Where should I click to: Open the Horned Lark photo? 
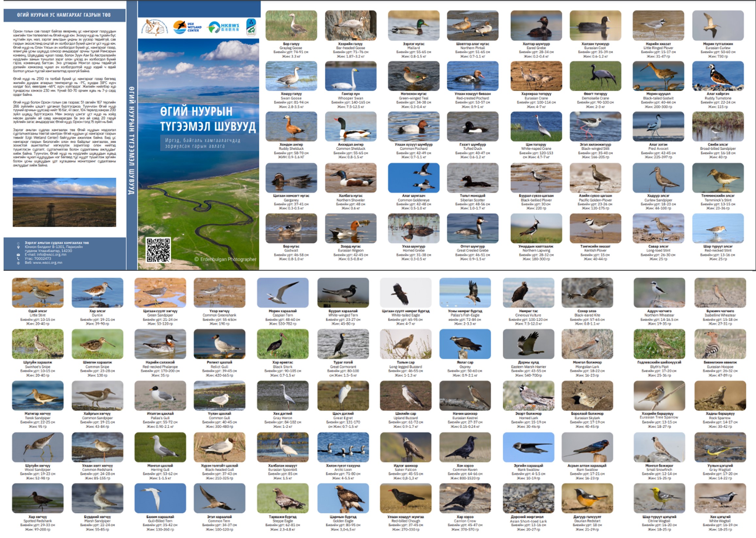coord(528,396)
